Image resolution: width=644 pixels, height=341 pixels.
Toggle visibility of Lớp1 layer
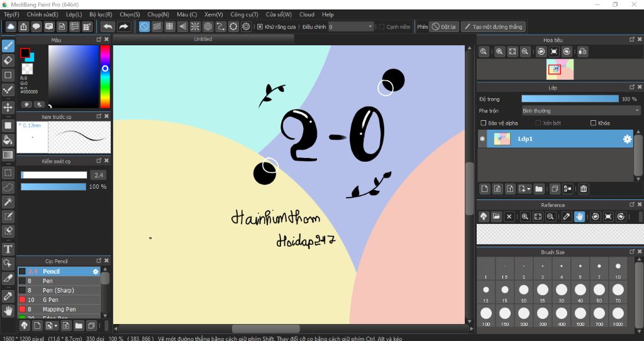click(482, 139)
